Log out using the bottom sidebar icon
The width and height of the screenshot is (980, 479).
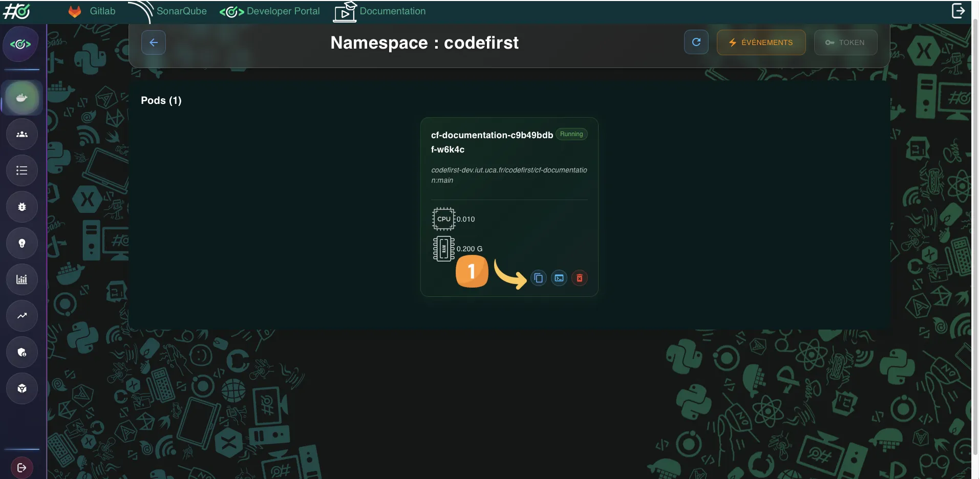pos(22,467)
